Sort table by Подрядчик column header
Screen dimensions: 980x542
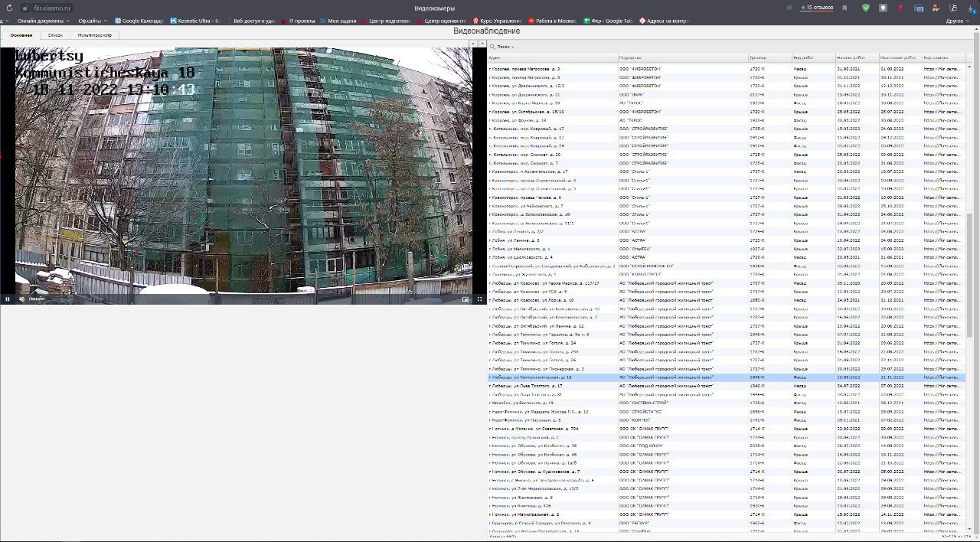click(x=629, y=58)
